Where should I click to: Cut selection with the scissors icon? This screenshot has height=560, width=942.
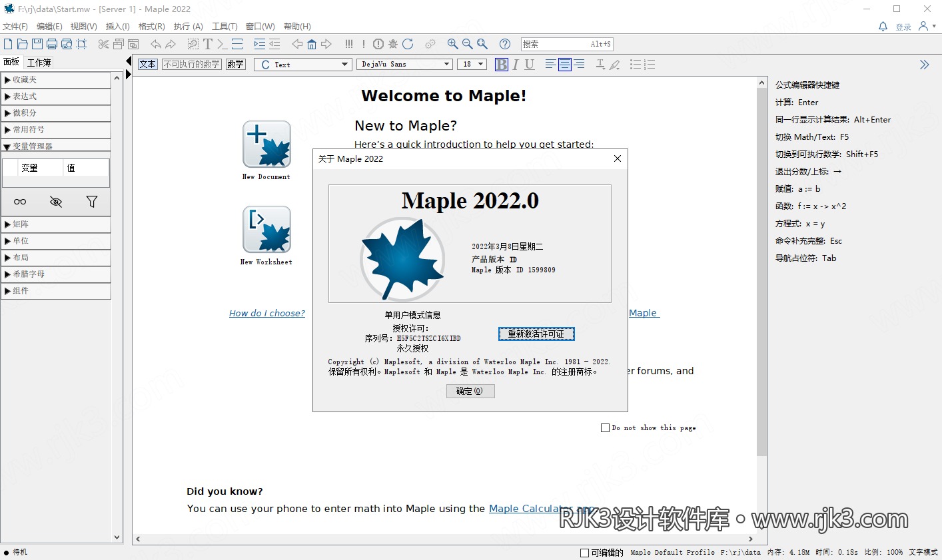(103, 44)
